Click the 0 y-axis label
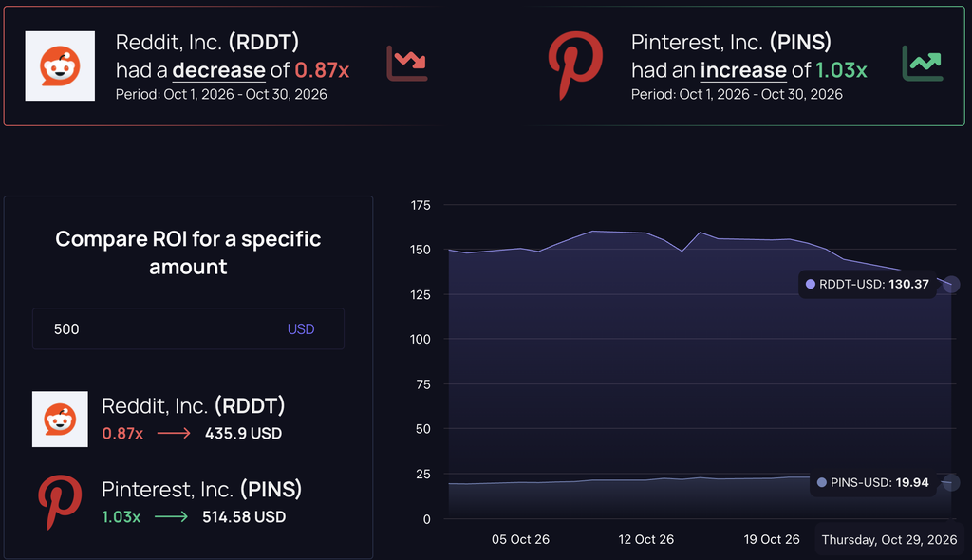The height and width of the screenshot is (560, 972). [x=426, y=520]
